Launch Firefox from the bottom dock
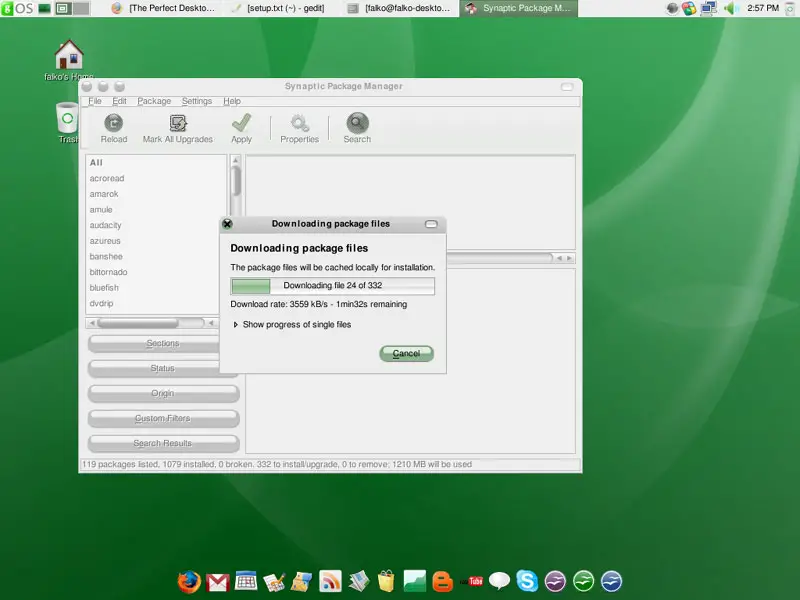The width and height of the screenshot is (800, 600). pyautogui.click(x=189, y=581)
